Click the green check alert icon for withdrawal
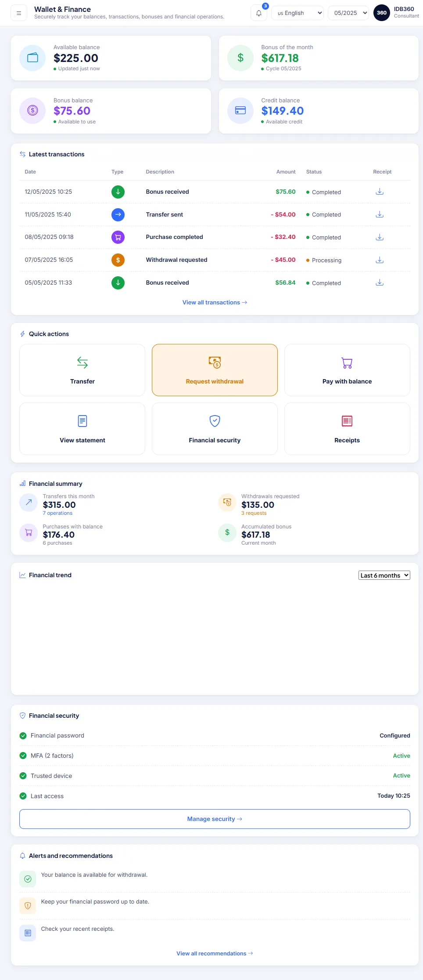This screenshot has height=980, width=423. [x=28, y=879]
